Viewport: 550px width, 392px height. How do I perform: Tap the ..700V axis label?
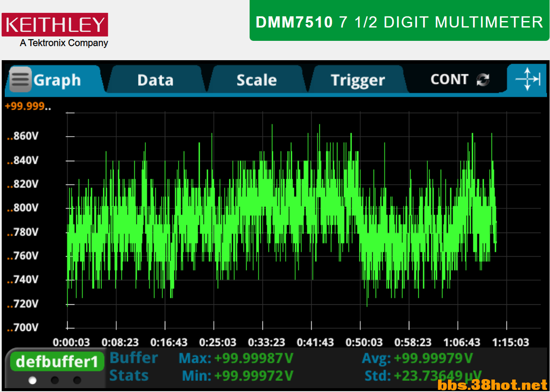22,328
